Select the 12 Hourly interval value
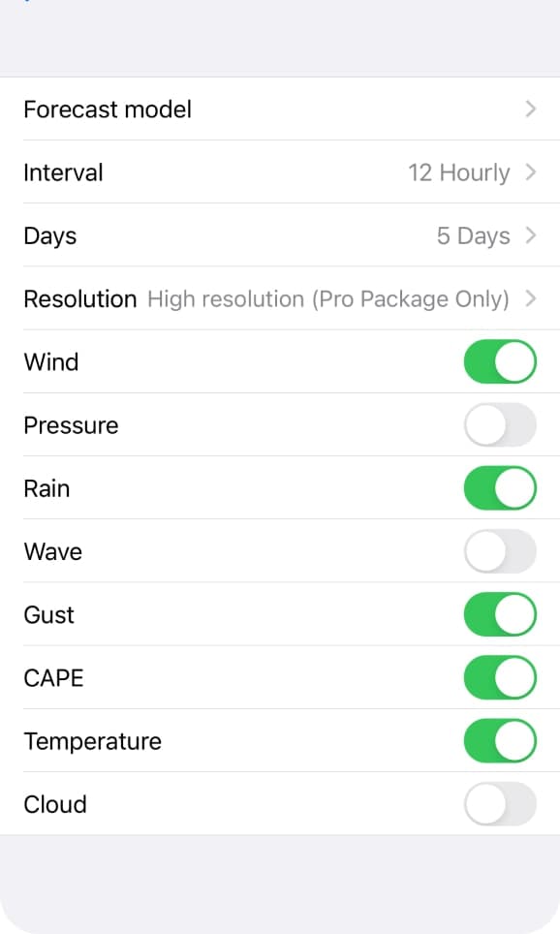The height and width of the screenshot is (934, 560). click(x=459, y=172)
